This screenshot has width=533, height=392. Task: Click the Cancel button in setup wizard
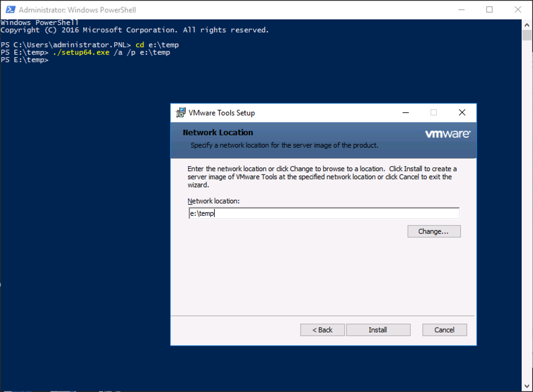pyautogui.click(x=444, y=330)
